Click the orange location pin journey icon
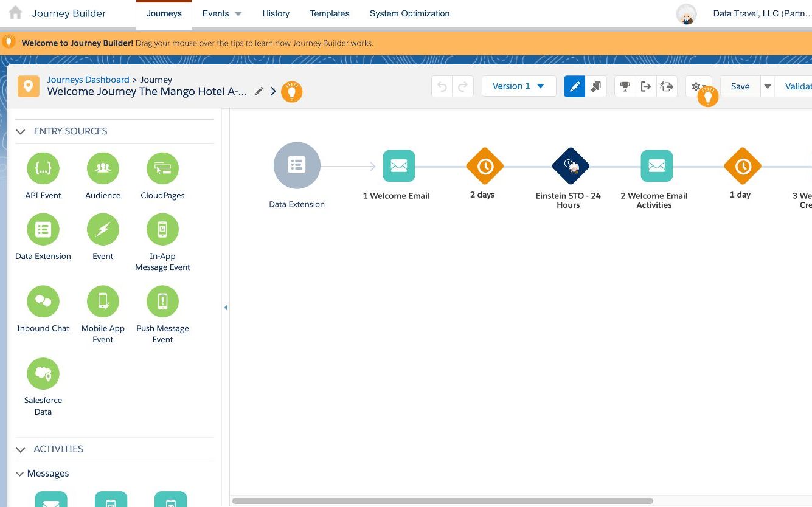Viewport: 812px width, 507px height. [29, 86]
